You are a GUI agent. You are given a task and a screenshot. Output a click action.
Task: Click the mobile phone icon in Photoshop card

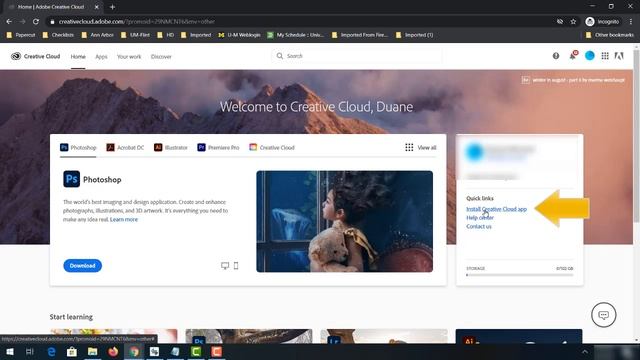tap(236, 266)
